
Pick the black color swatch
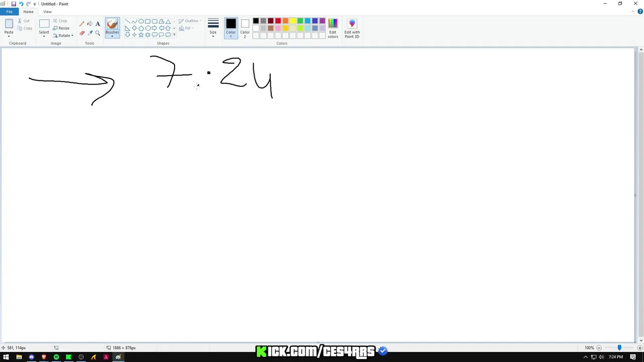[256, 21]
